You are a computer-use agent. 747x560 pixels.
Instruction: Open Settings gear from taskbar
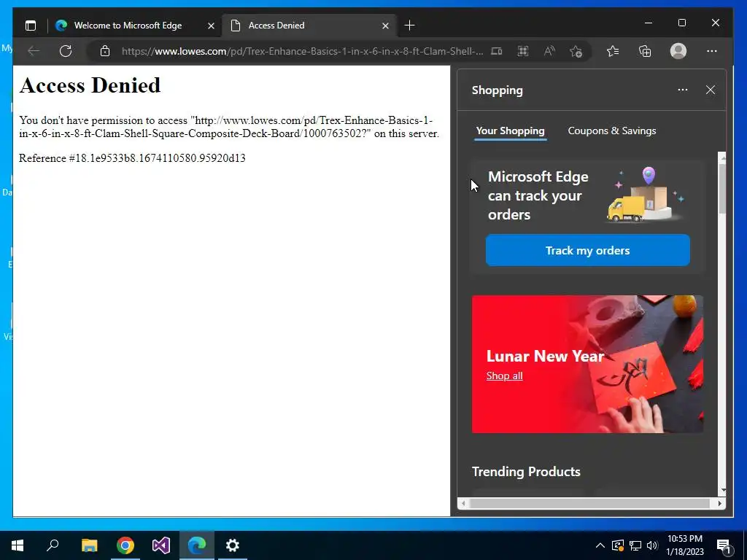[x=233, y=545]
